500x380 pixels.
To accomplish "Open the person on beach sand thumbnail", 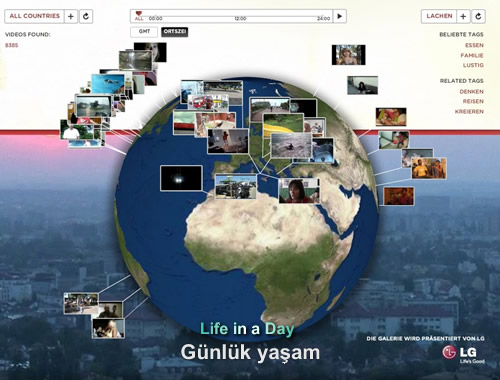I will [x=291, y=145].
